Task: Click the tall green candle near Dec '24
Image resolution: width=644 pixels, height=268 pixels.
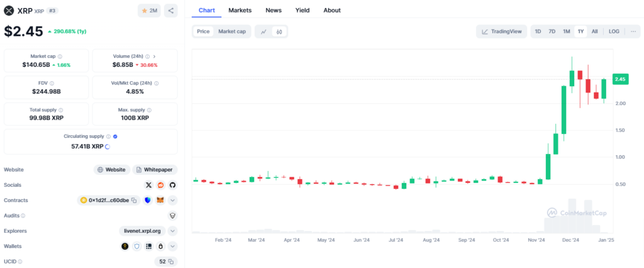Action: pos(564,109)
